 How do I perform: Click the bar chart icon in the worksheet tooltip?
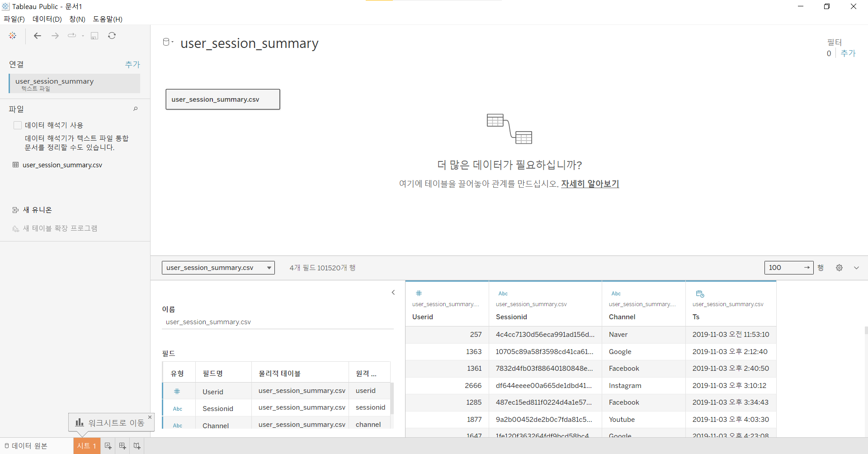(x=80, y=422)
